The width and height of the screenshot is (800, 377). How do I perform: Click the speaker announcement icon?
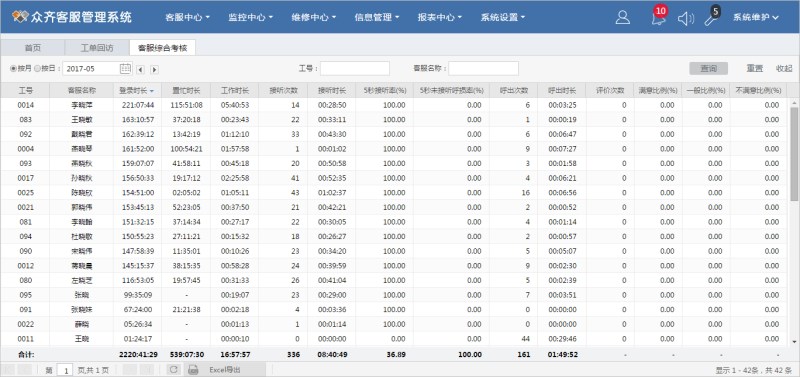pyautogui.click(x=686, y=18)
